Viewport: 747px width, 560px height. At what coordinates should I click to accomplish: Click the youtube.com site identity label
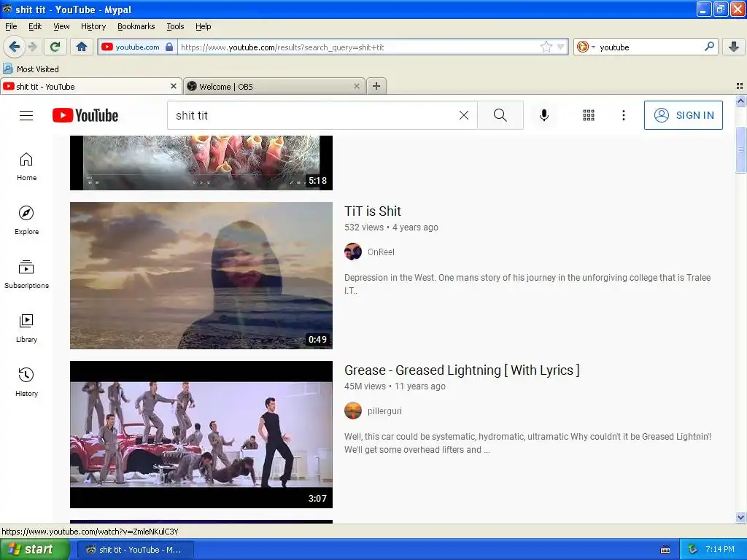tap(137, 47)
